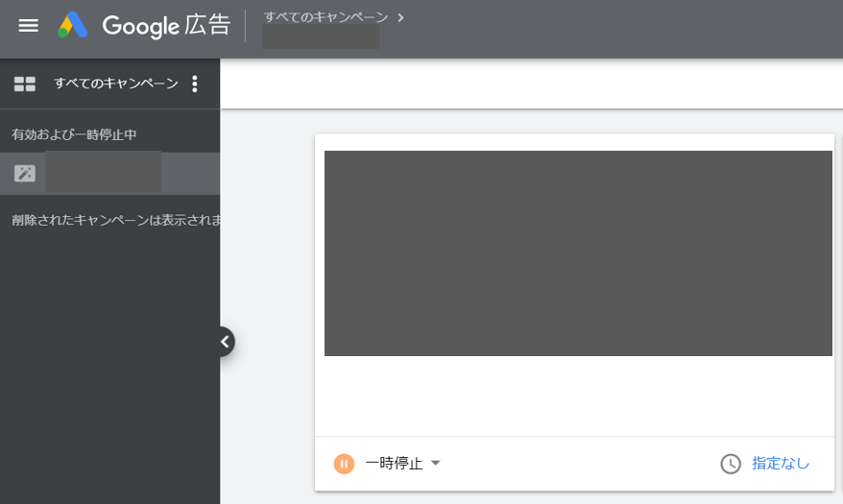This screenshot has width=843, height=504.
Task: Collapse the sidebar with the chevron button
Action: pyautogui.click(x=225, y=342)
